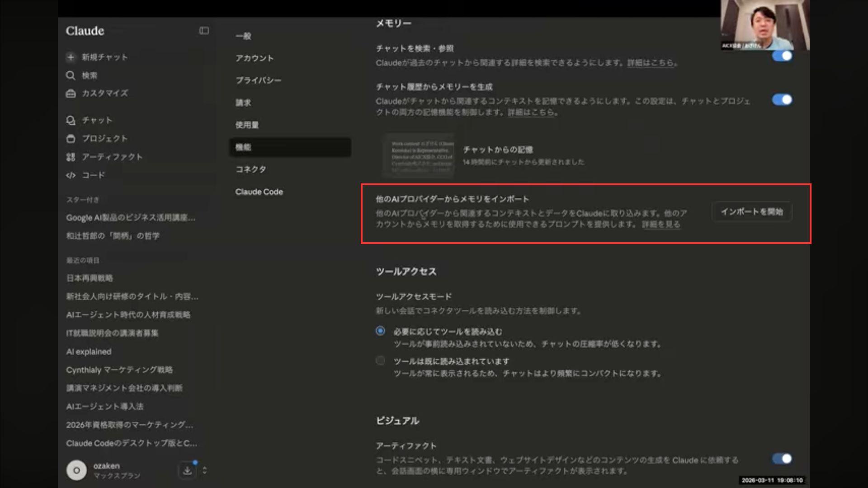Open the AI explained recent chat
868x488 pixels.
(x=89, y=352)
